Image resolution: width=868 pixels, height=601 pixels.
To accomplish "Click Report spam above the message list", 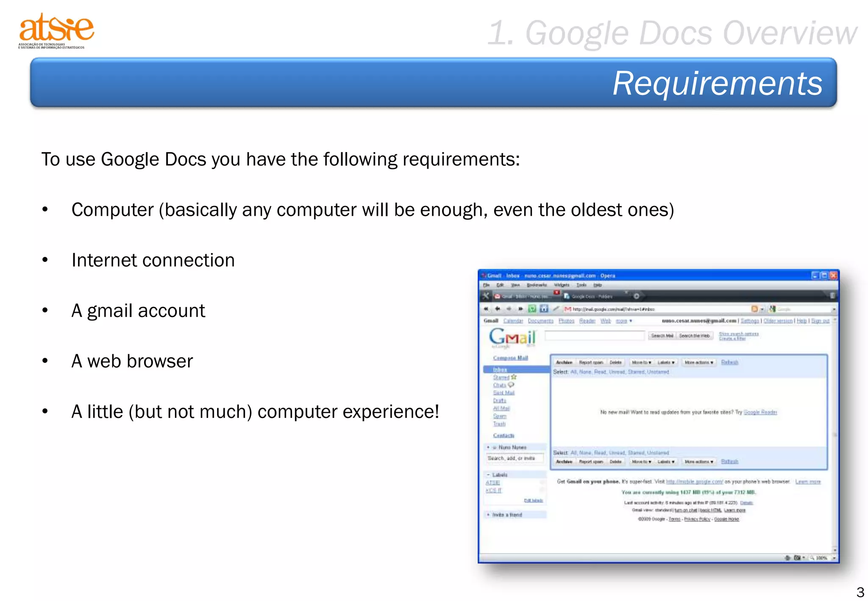I will coord(591,362).
